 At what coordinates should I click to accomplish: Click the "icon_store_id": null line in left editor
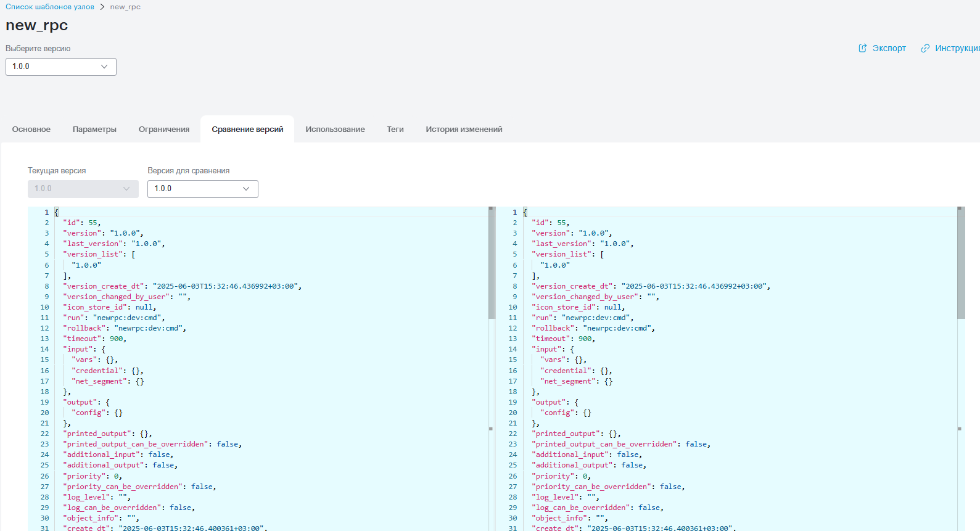tap(110, 307)
